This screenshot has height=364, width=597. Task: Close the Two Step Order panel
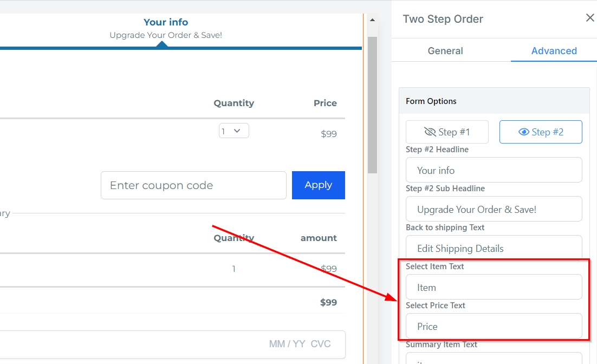590,18
